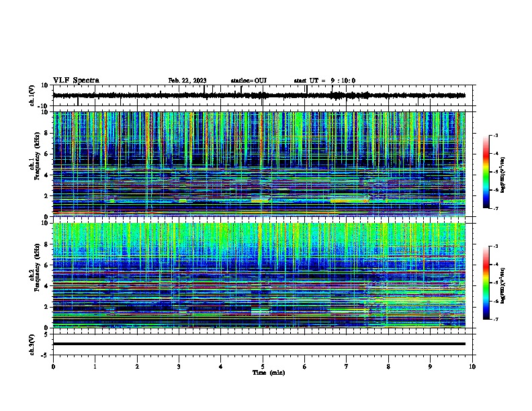Click the "-7" tick on ch.1 colorbar
This screenshot has width=532, height=411.
pyautogui.click(x=495, y=208)
